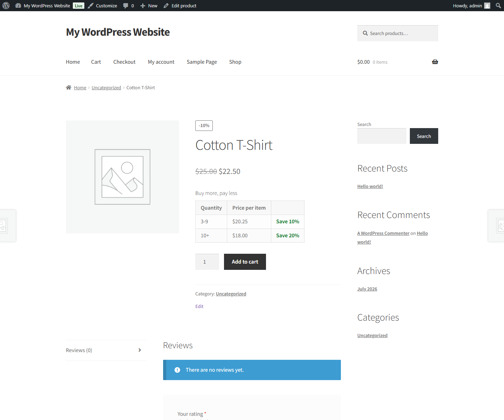Click the plus icon beside New
The image size is (504, 420).
143,6
